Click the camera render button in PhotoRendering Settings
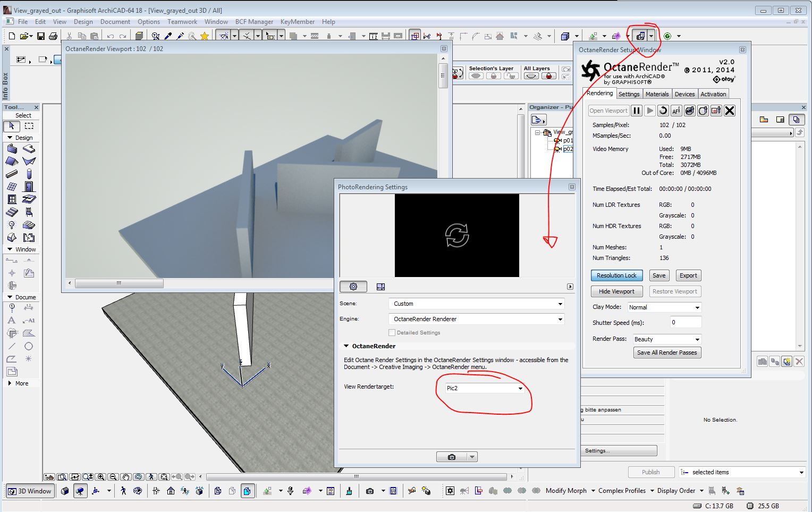 click(452, 457)
